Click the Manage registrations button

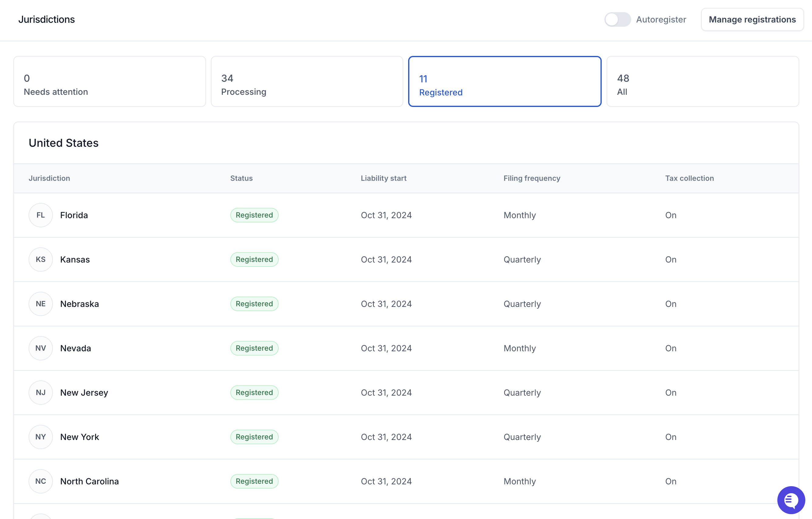tap(752, 19)
